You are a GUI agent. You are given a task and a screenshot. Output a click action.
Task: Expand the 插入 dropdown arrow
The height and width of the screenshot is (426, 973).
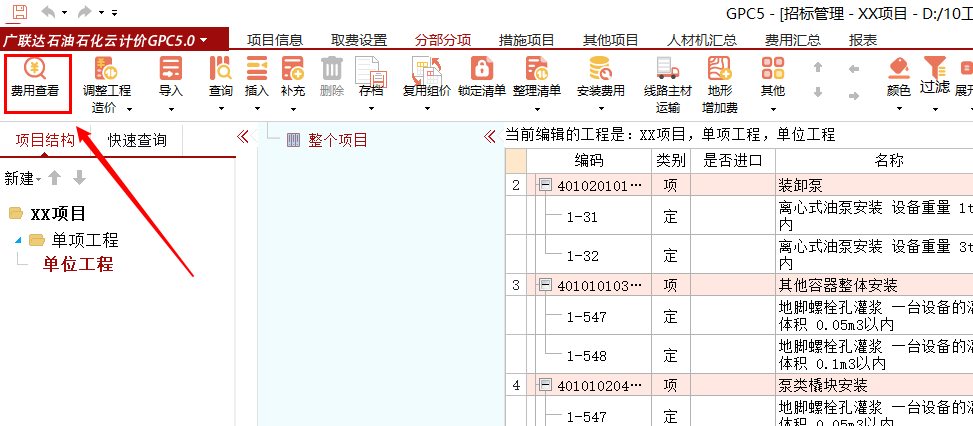pos(256,109)
